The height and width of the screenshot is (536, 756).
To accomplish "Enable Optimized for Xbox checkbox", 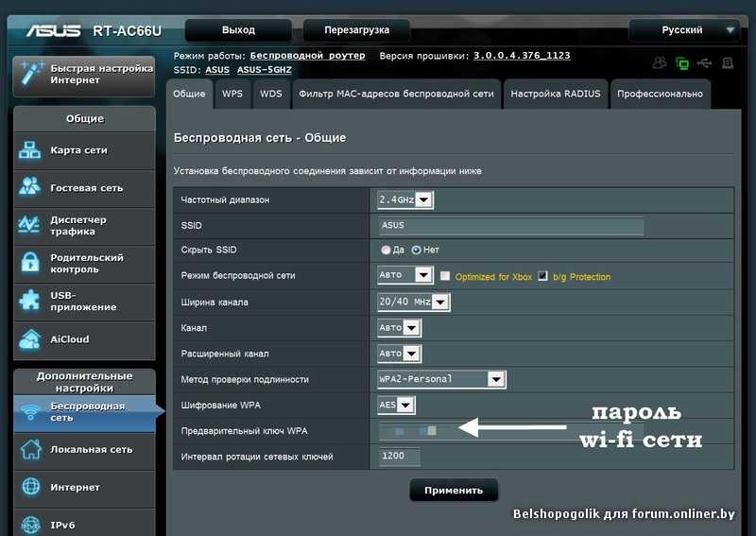I will (x=445, y=276).
